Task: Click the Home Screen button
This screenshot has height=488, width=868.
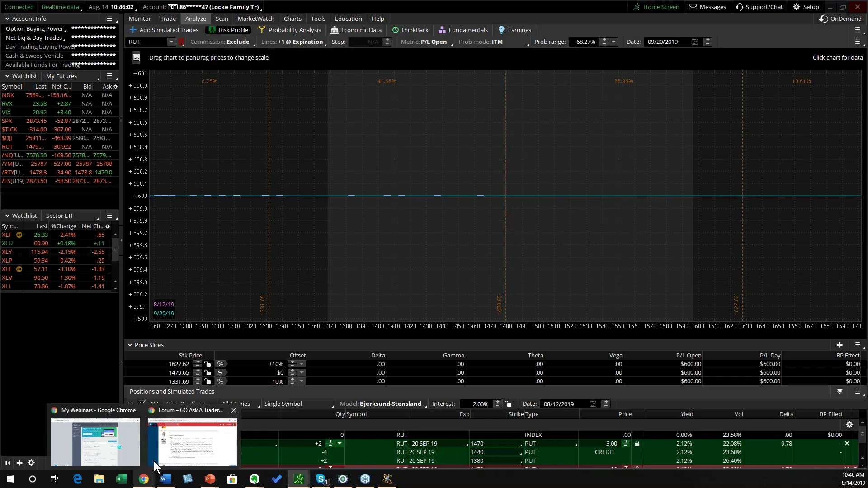Action: pyautogui.click(x=656, y=7)
